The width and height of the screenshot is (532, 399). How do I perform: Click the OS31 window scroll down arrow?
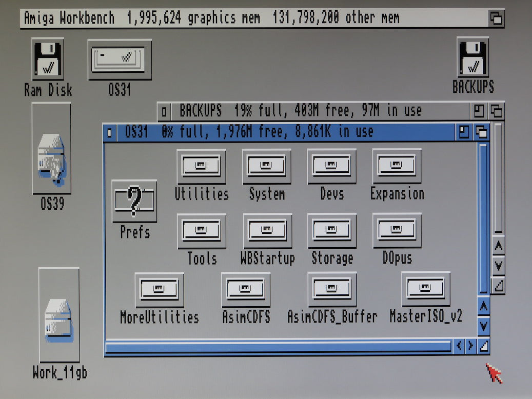tap(483, 326)
